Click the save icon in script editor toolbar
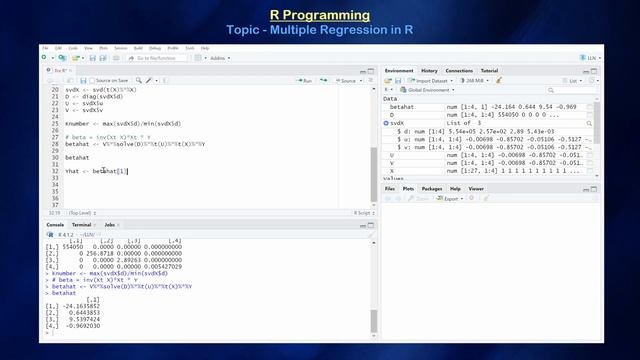 [83, 80]
